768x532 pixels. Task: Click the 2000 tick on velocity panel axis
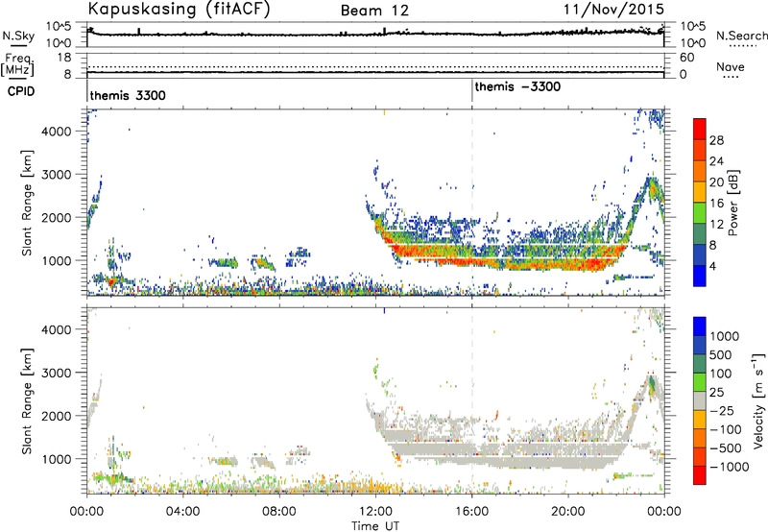click(x=56, y=416)
